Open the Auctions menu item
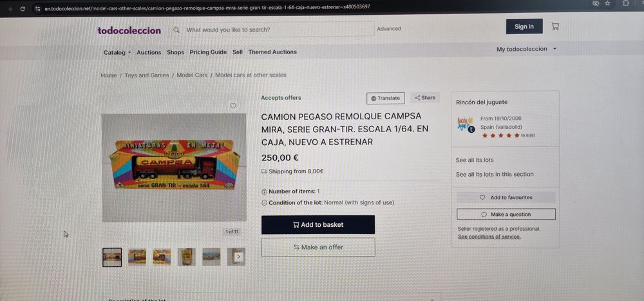644x301 pixels. click(149, 52)
